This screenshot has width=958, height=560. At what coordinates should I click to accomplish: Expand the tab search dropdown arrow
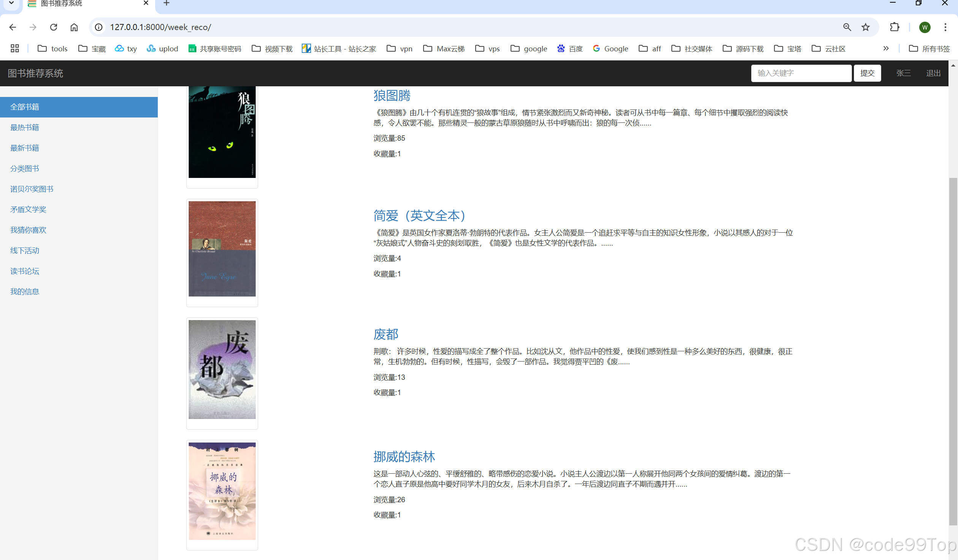[11, 3]
